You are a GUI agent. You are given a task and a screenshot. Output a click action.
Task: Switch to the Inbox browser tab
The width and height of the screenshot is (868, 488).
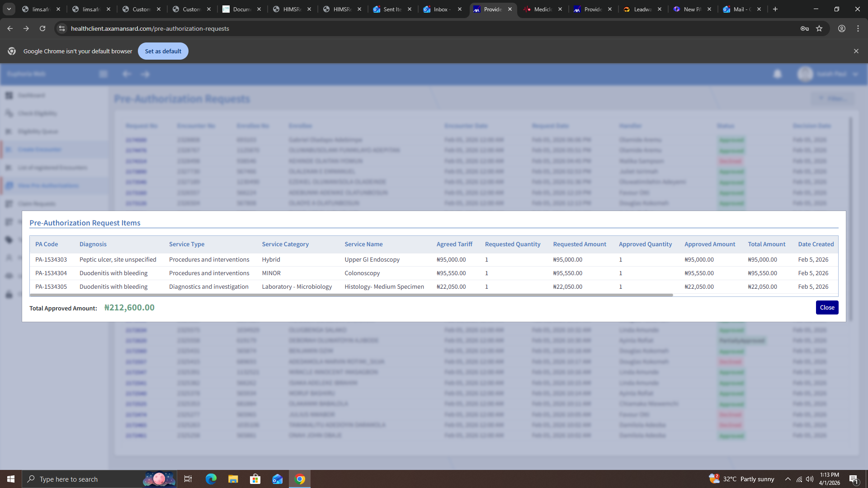click(441, 9)
